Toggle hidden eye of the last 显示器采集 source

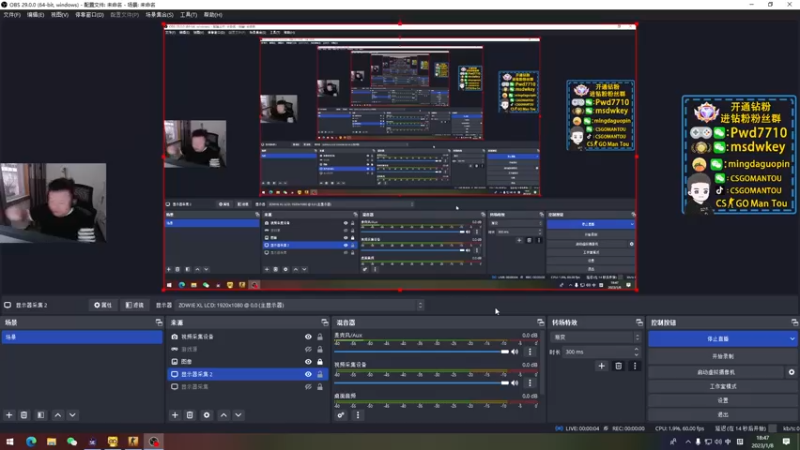coord(308,387)
